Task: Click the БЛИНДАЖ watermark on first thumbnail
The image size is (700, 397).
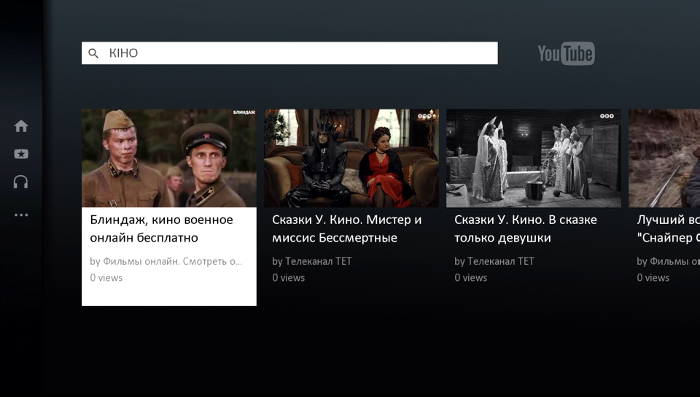Action: 244,113
